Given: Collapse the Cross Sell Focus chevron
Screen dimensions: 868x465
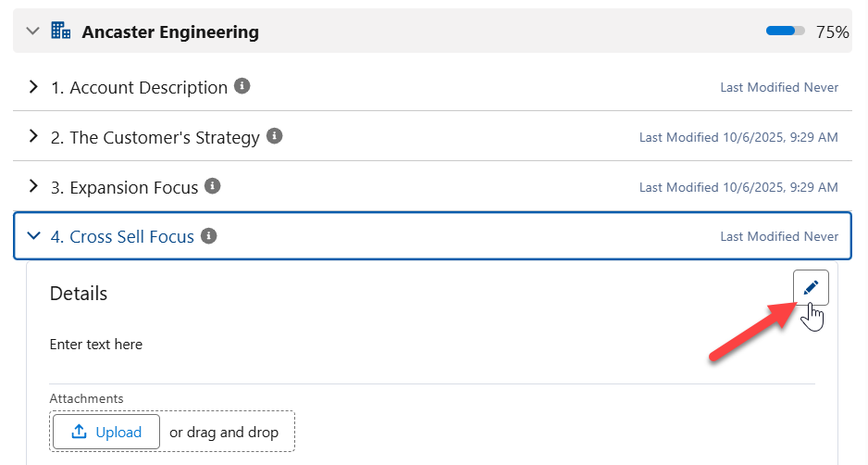Looking at the screenshot, I should pyautogui.click(x=33, y=236).
